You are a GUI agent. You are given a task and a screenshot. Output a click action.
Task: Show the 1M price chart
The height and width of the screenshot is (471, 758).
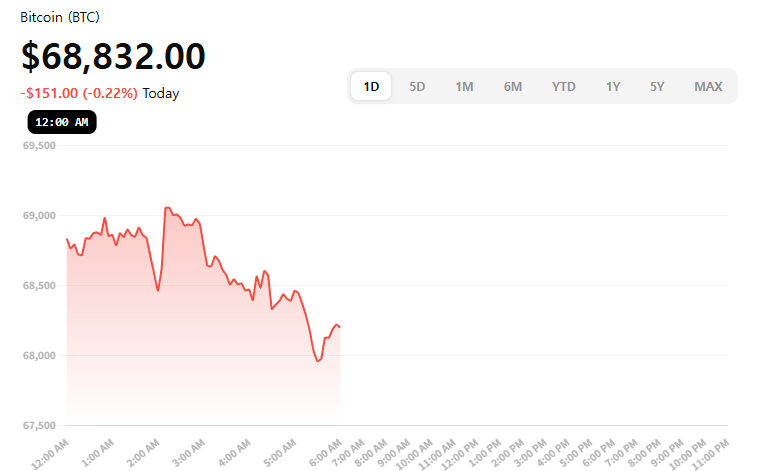click(x=464, y=86)
